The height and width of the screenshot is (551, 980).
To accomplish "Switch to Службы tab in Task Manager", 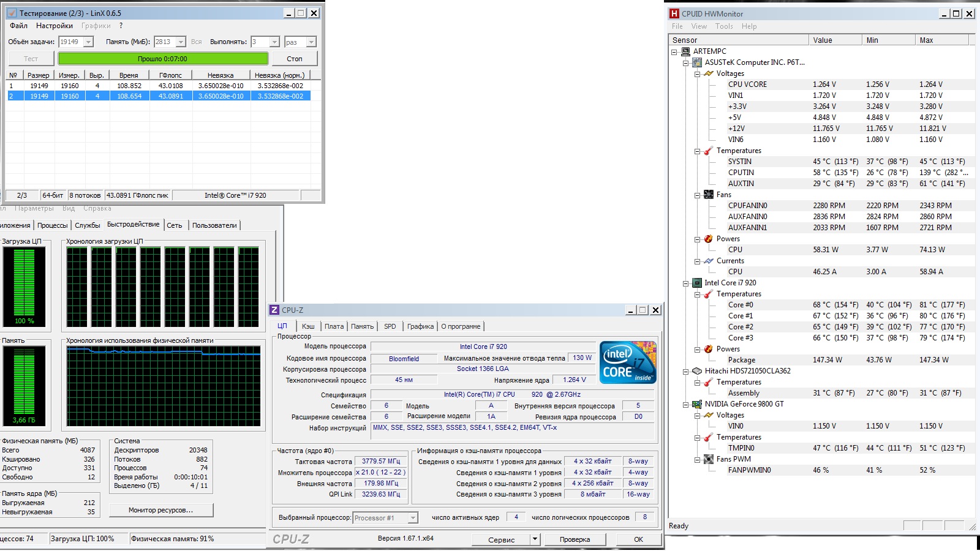I will pos(88,225).
